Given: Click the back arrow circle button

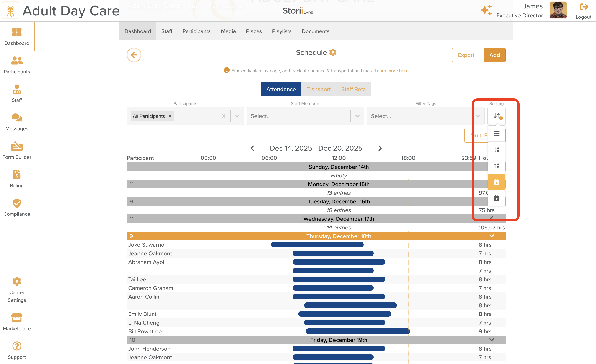Looking at the screenshot, I should (x=134, y=55).
